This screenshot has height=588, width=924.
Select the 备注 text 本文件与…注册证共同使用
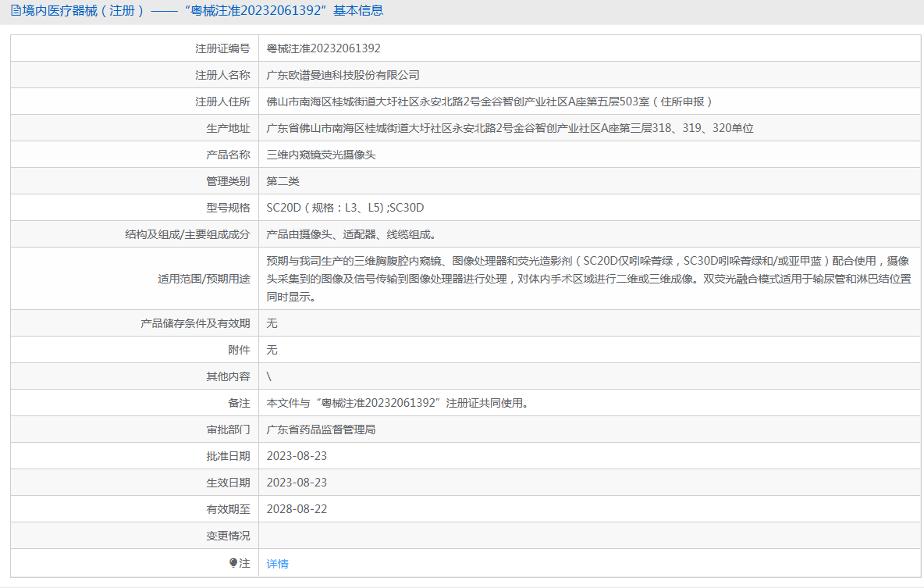399,403
